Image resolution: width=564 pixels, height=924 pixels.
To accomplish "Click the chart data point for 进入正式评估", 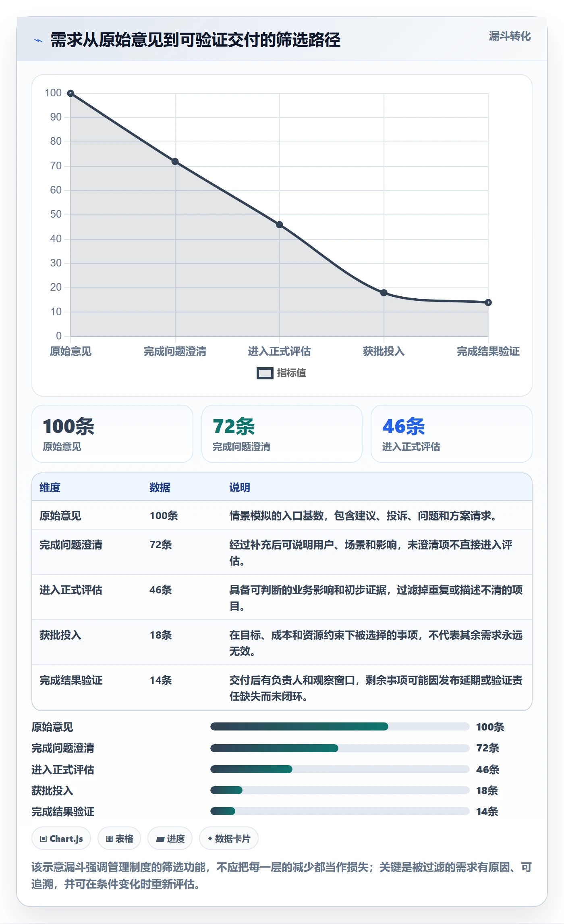I will click(x=279, y=225).
